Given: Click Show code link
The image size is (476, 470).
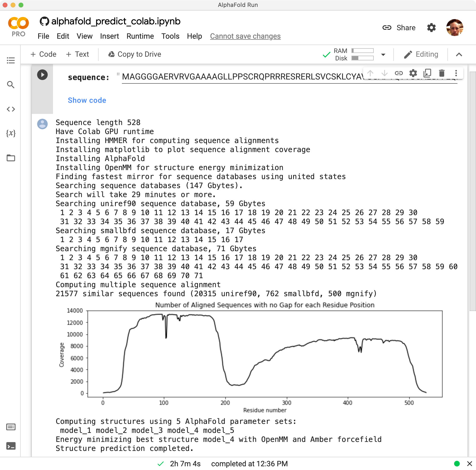Looking at the screenshot, I should (x=87, y=100).
